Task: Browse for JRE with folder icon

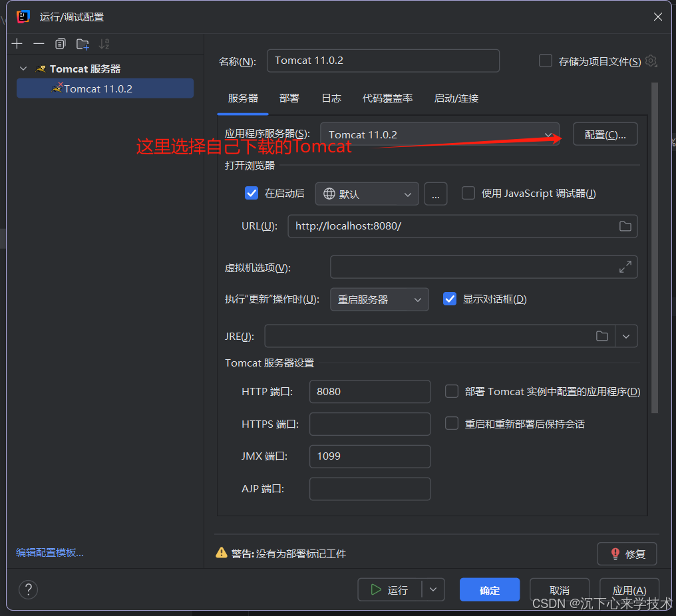Action: tap(602, 336)
